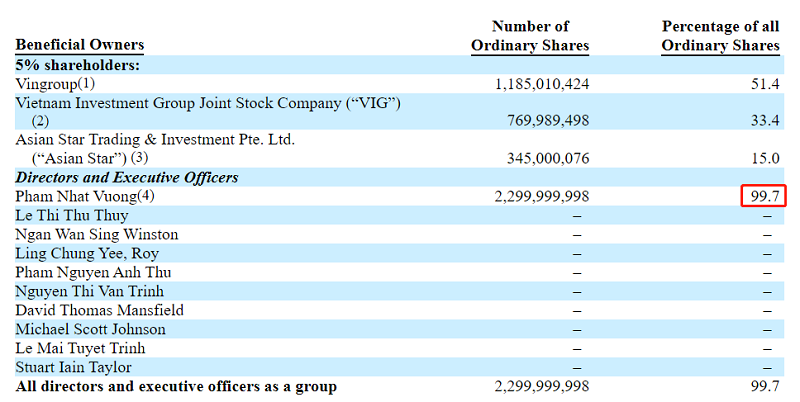This screenshot has height=402, width=800.
Task: Click the highlighted 99.7 percentage cell
Action: [764, 196]
